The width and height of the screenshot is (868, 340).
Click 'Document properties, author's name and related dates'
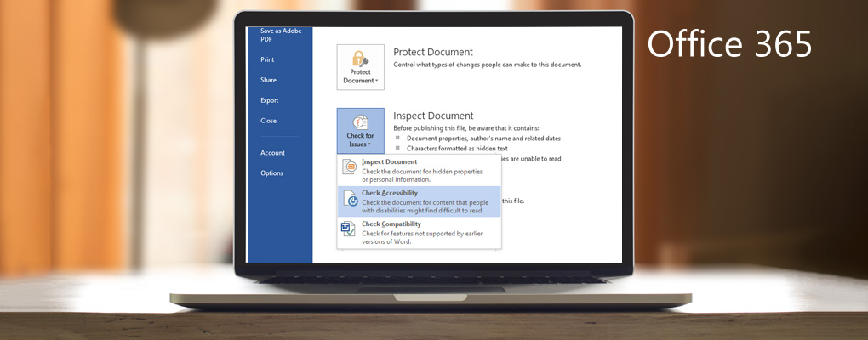(483, 139)
